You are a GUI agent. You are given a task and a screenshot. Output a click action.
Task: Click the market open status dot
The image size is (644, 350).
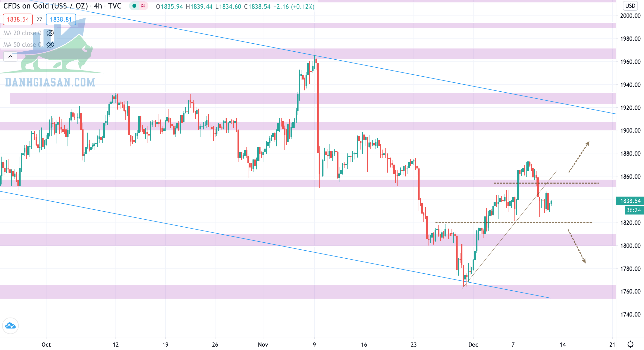(x=134, y=6)
